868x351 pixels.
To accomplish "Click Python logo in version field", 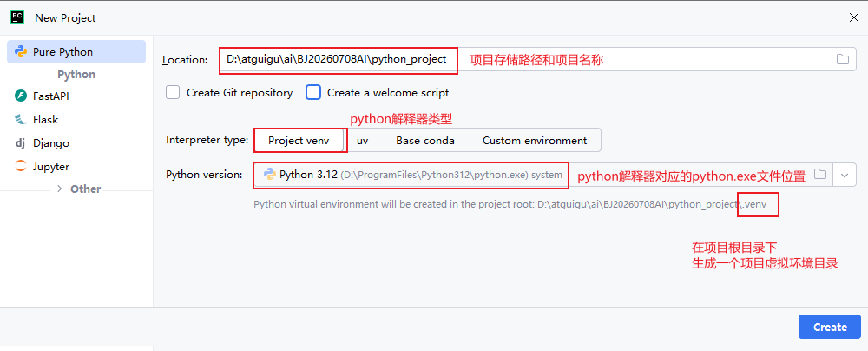I will (x=270, y=175).
